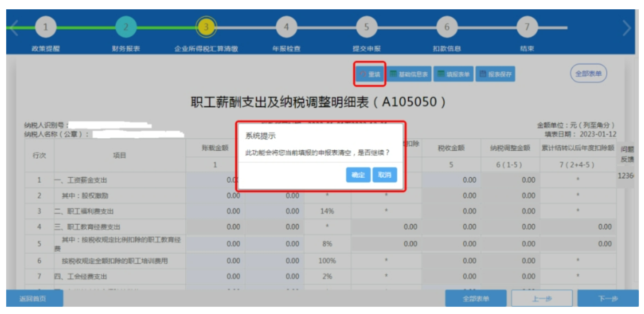The width and height of the screenshot is (644, 314).
Task: Go back with 上一步 button
Action: pos(542,298)
